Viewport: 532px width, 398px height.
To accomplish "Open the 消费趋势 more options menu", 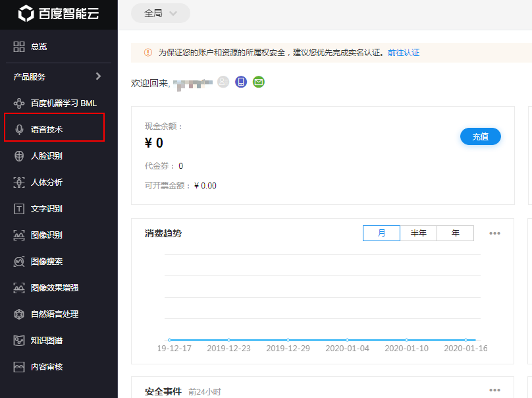I will [494, 233].
